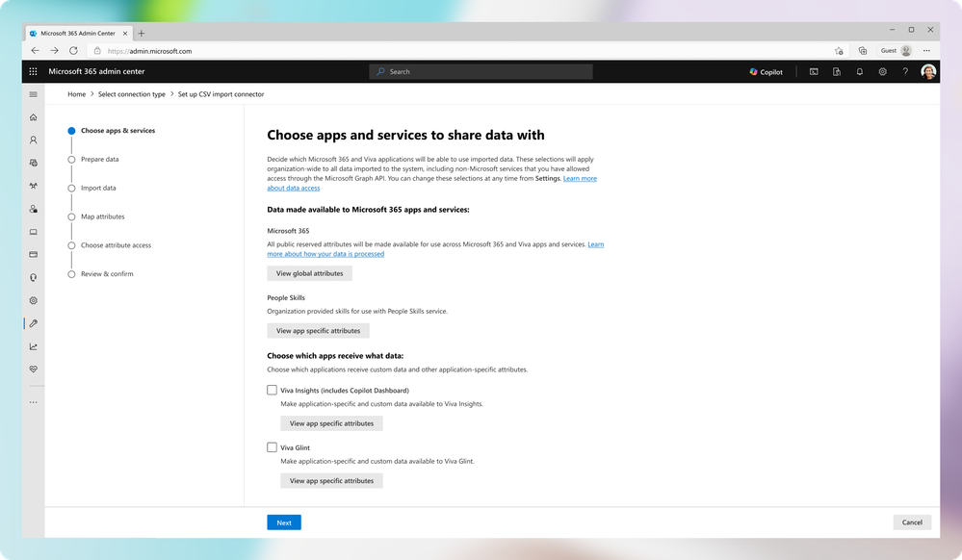The height and width of the screenshot is (560, 962).
Task: Open the app launcher waffle icon
Action: click(33, 72)
